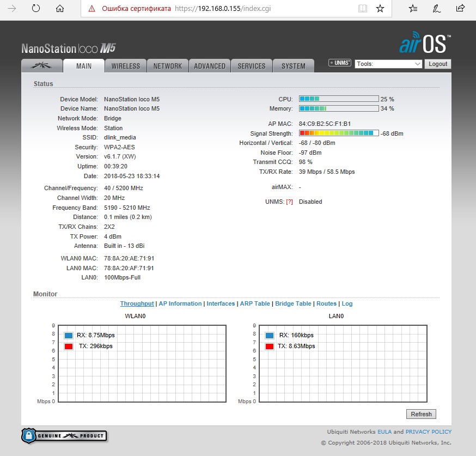Open the Throughput monitor link
This screenshot has width=476, height=456.
137,303
